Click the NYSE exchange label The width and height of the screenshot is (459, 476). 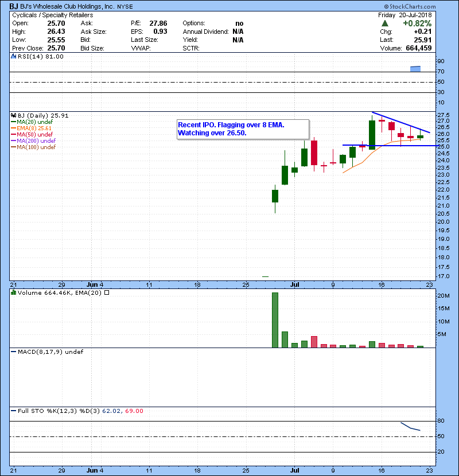click(125, 7)
